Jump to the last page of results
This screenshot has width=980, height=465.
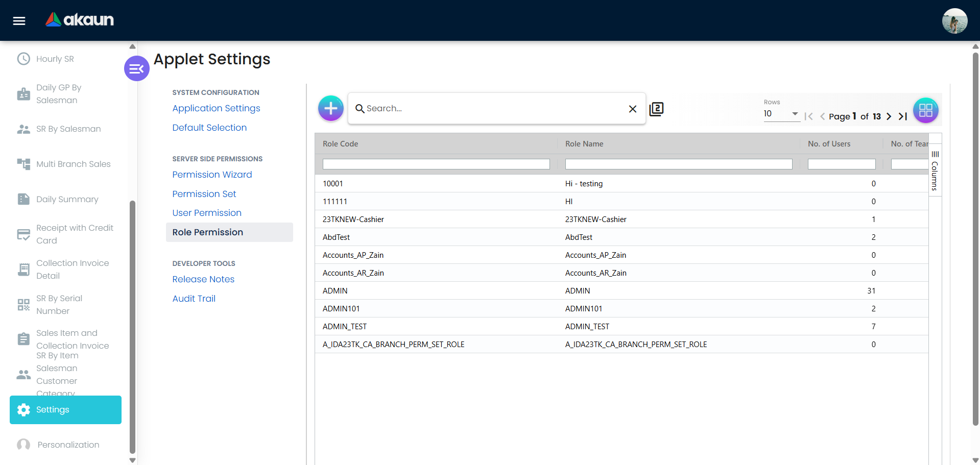903,116
